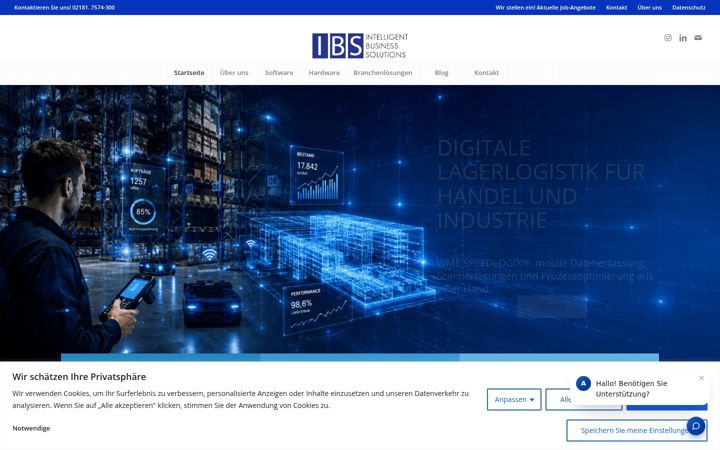Open Kontakt in the main navigation
720x450 pixels.
486,73
